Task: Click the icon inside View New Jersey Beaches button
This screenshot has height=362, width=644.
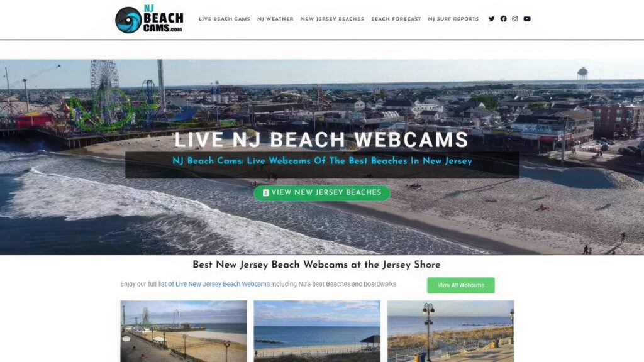Action: click(x=266, y=192)
